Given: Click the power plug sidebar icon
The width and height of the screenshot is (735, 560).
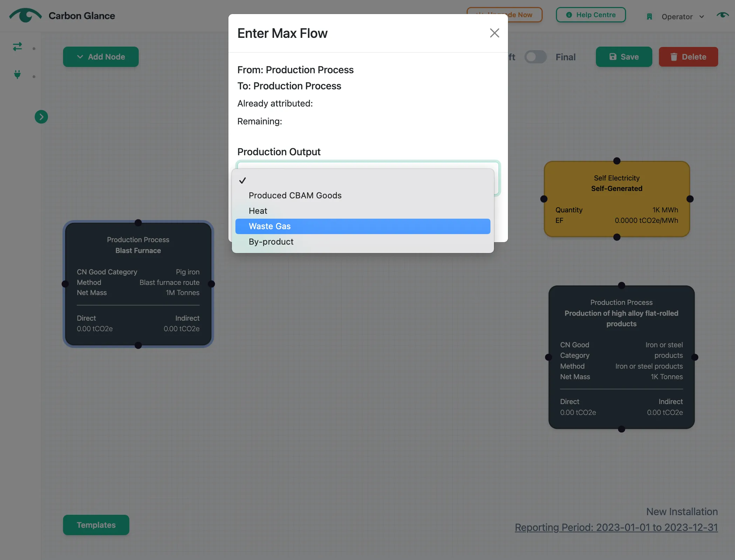Looking at the screenshot, I should click(17, 74).
